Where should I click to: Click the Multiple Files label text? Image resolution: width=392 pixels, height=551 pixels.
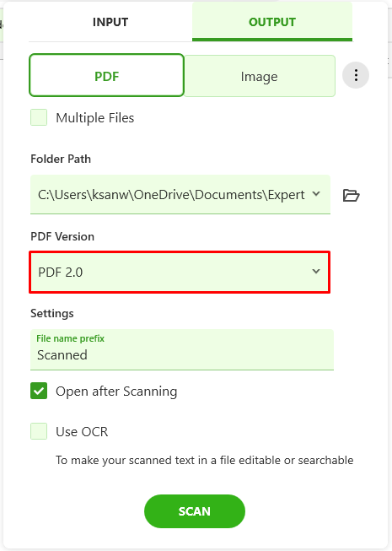[95, 118]
